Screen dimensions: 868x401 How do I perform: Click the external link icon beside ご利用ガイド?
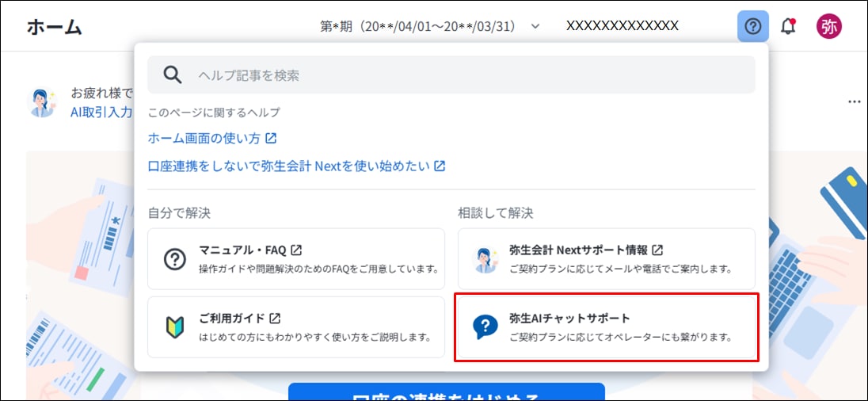coord(275,319)
